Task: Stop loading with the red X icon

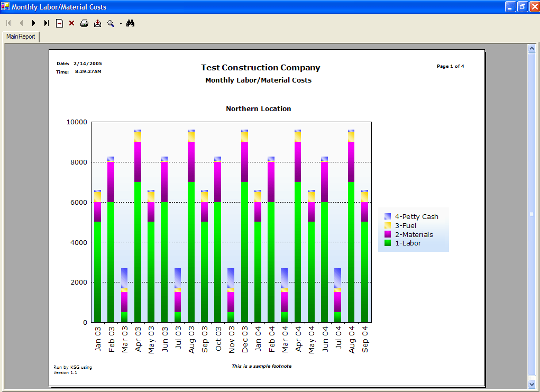Action: coord(71,23)
